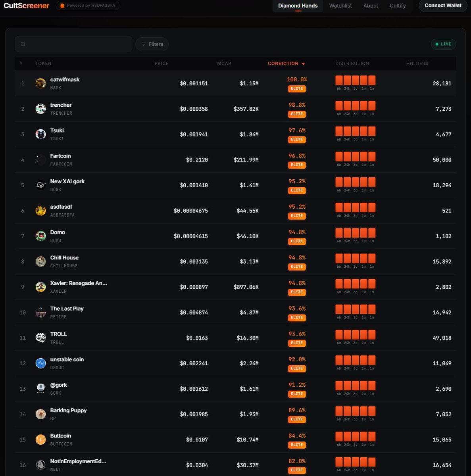This screenshot has width=471, height=476.
Task: Click the Xavier: Renegade An... name
Action: tap(79, 283)
